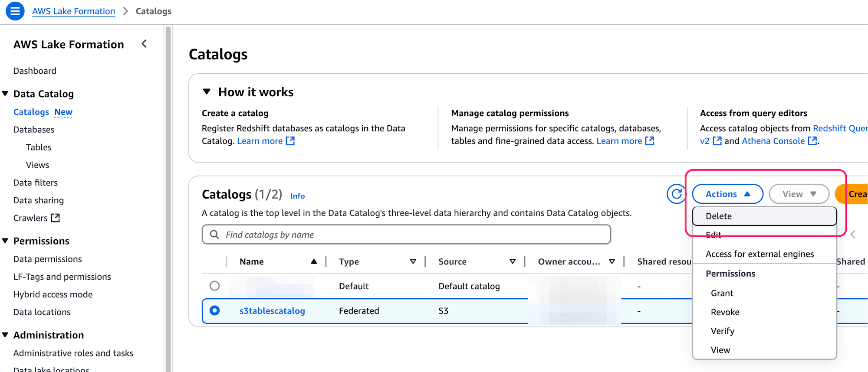Open the hamburger navigation menu icon

coord(15,11)
